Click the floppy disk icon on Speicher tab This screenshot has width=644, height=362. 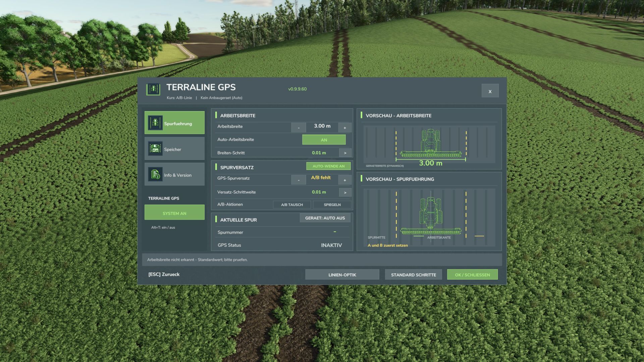[x=155, y=148]
